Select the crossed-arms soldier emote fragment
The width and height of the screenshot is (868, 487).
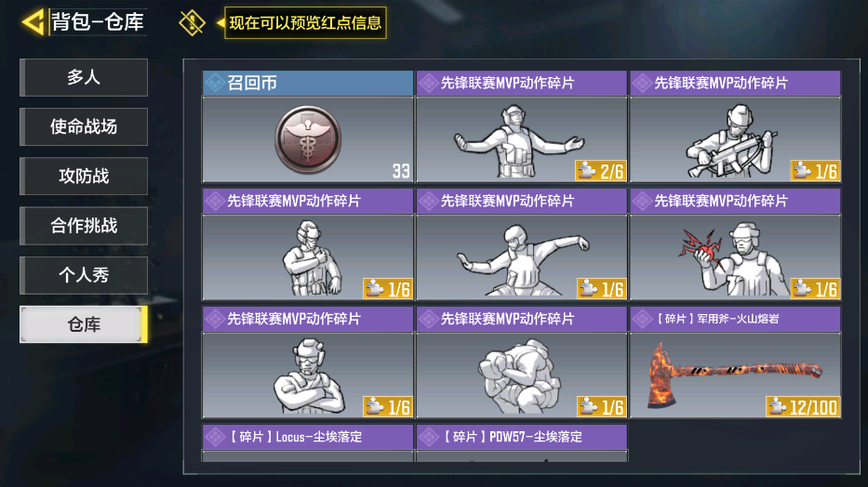308,362
